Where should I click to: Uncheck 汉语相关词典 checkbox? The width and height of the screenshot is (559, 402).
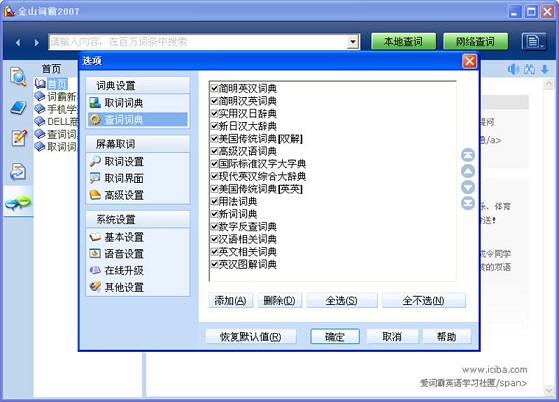(x=214, y=239)
